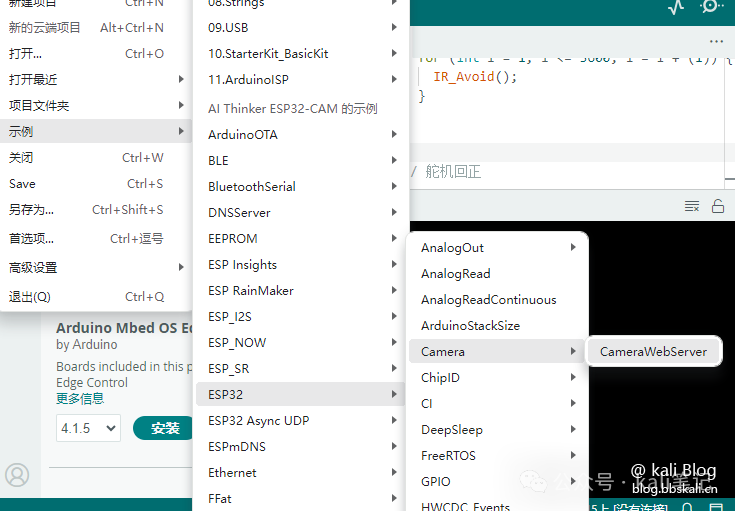This screenshot has height=511, width=735.
Task: Open BluetoothSerial examples submenu
Action: pos(301,186)
